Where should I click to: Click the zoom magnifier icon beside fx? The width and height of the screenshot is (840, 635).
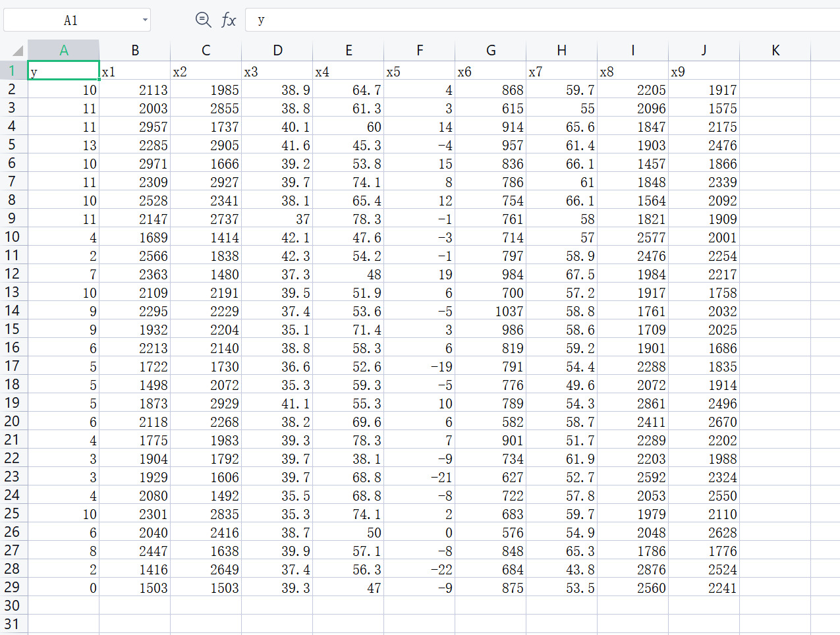(204, 20)
